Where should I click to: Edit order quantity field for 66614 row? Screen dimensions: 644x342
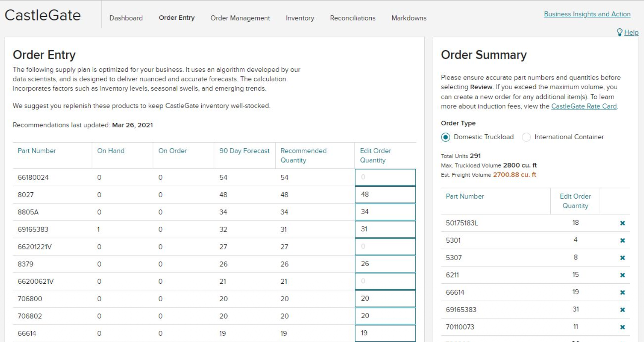point(385,333)
